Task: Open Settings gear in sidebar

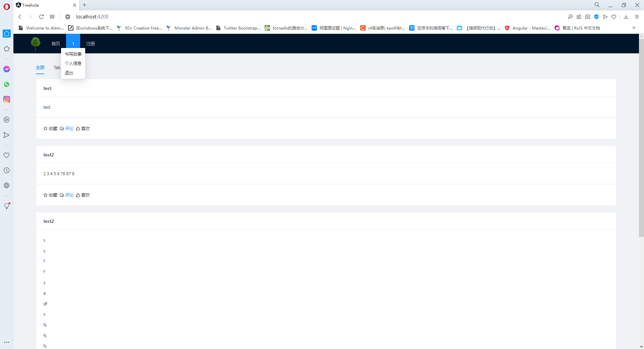Action: pyautogui.click(x=7, y=186)
